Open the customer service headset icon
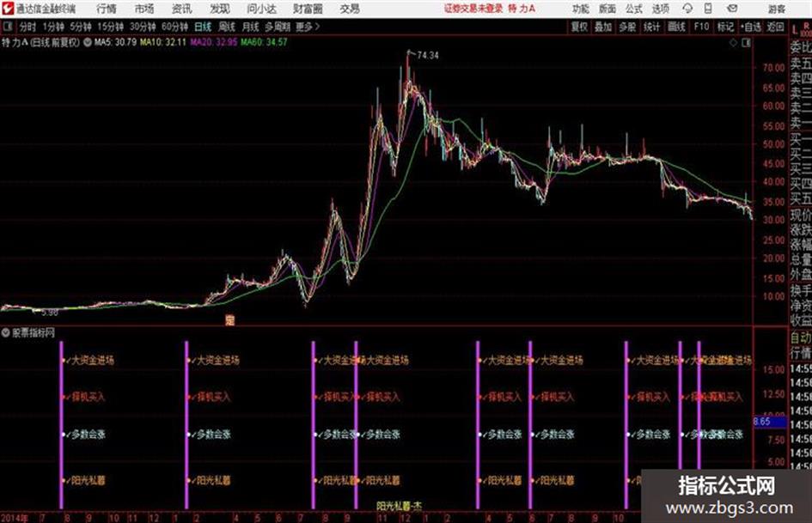Viewport: 812px width, 523px height. coord(687,9)
